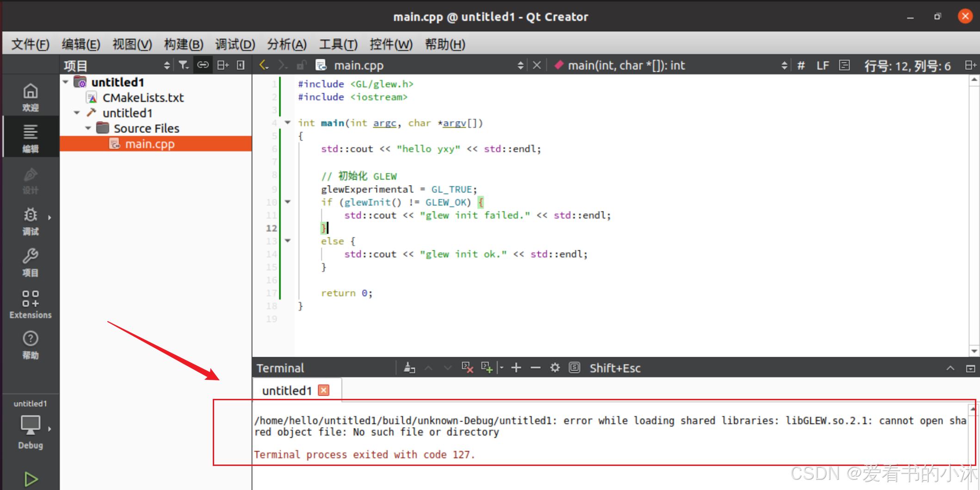This screenshot has width=980, height=490.
Task: Click the Shift+Esc label in terminal toolbar
Action: click(615, 368)
